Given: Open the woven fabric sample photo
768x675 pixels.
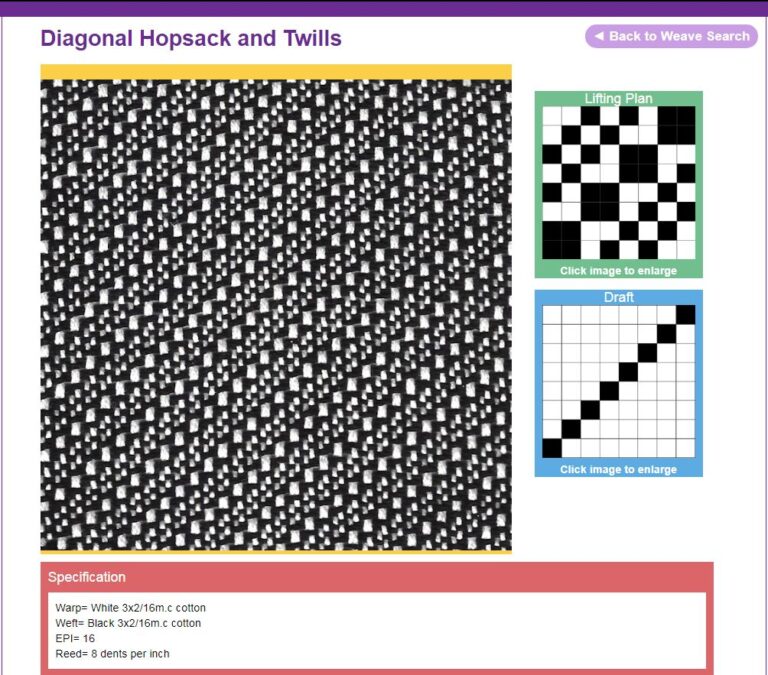Looking at the screenshot, I should (276, 315).
